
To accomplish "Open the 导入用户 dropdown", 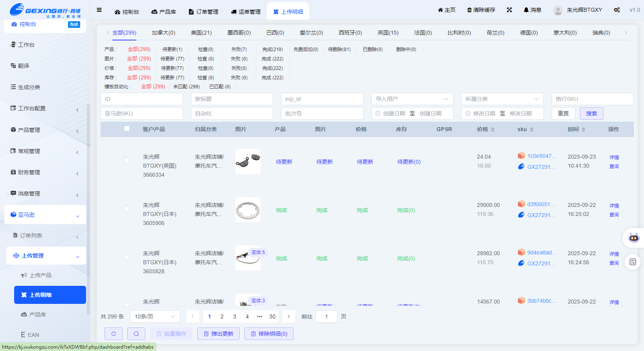I will coord(412,99).
